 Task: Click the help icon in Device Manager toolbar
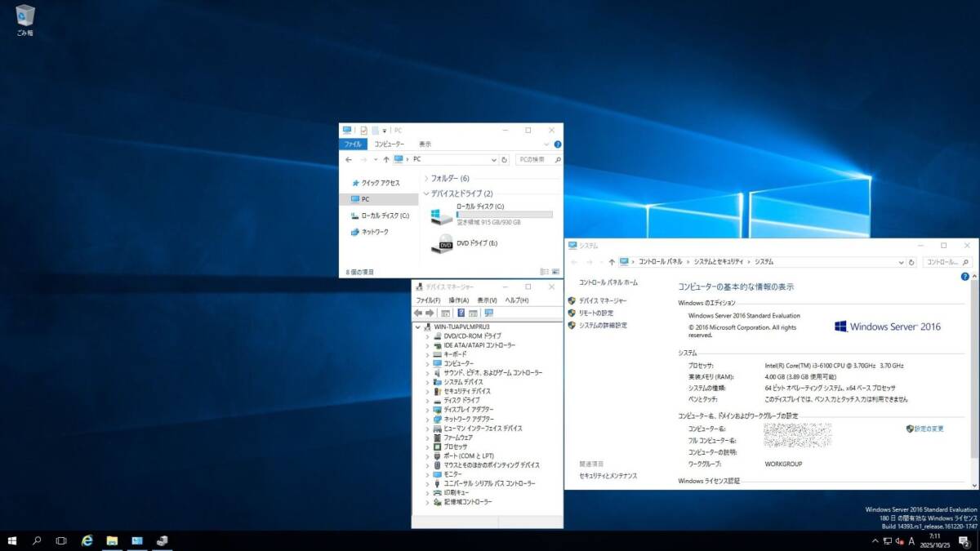(x=461, y=313)
